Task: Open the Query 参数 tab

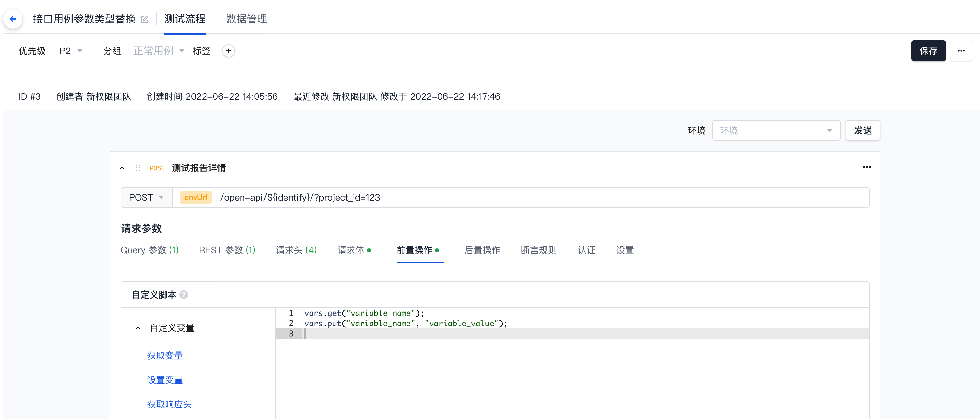Action: point(150,250)
